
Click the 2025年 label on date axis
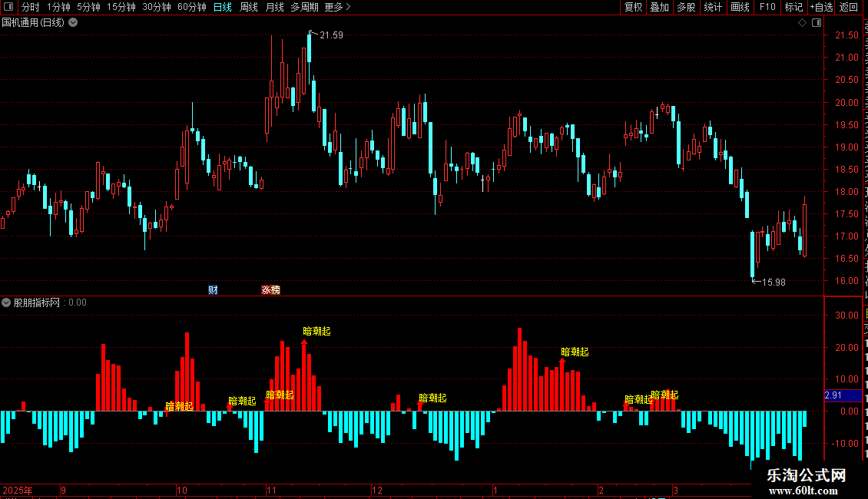coord(18,490)
